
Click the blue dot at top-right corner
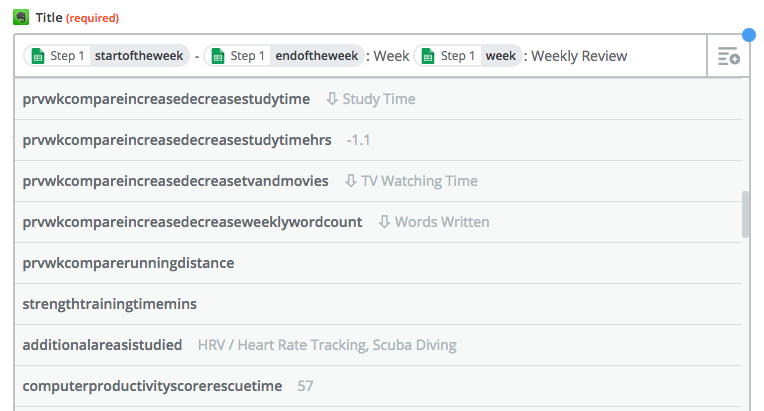point(748,36)
